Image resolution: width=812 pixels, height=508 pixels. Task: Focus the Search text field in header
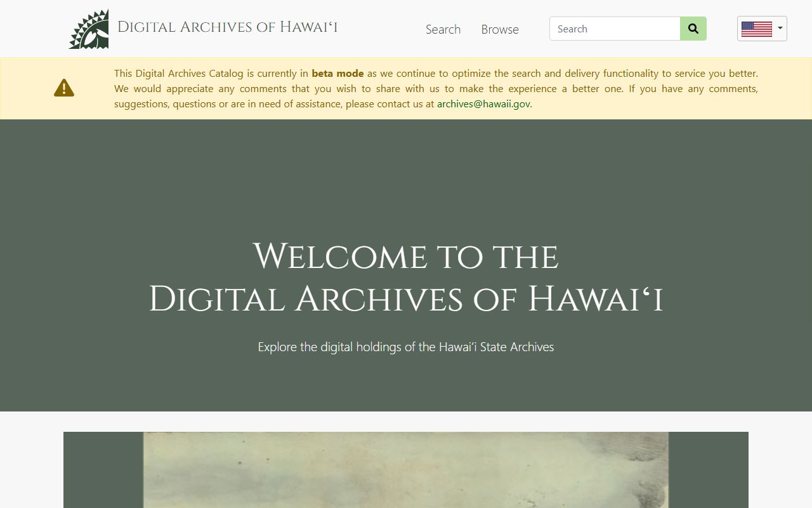point(615,29)
